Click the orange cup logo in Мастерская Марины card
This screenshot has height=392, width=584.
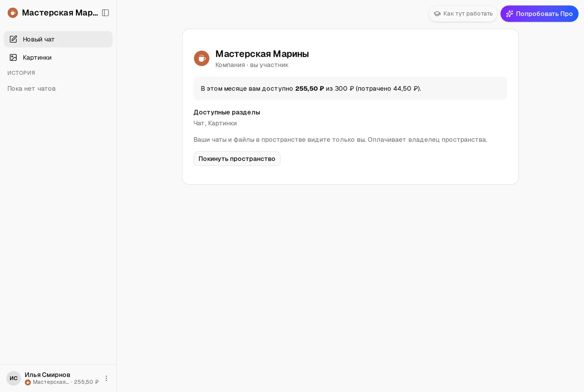201,58
